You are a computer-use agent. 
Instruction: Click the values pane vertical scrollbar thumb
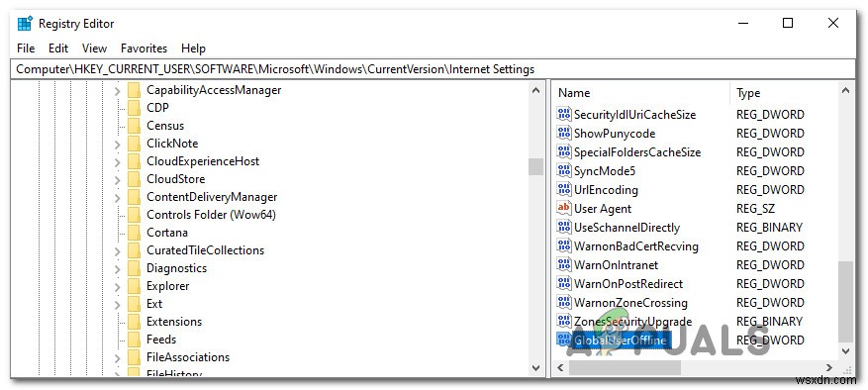pos(845,301)
